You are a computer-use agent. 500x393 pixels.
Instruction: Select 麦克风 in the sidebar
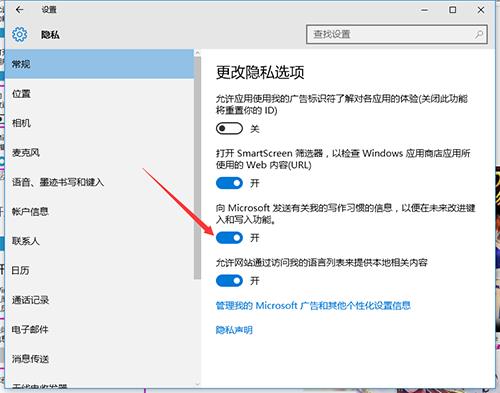(x=99, y=153)
